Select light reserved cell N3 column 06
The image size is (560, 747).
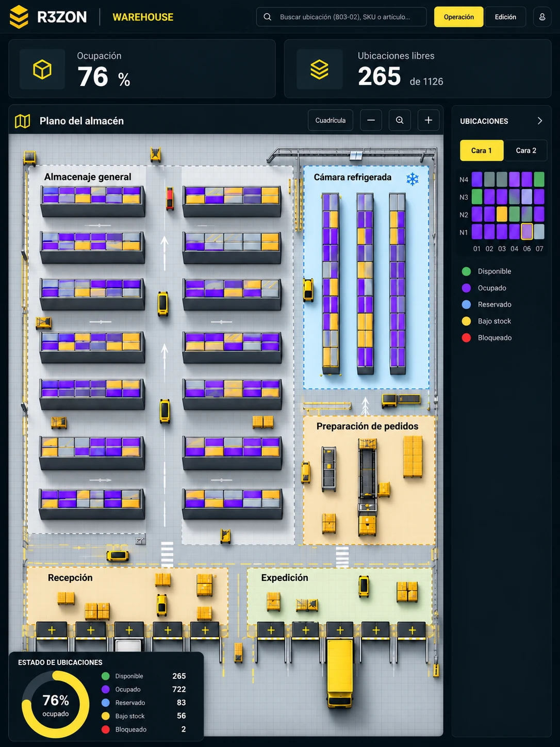526,197
